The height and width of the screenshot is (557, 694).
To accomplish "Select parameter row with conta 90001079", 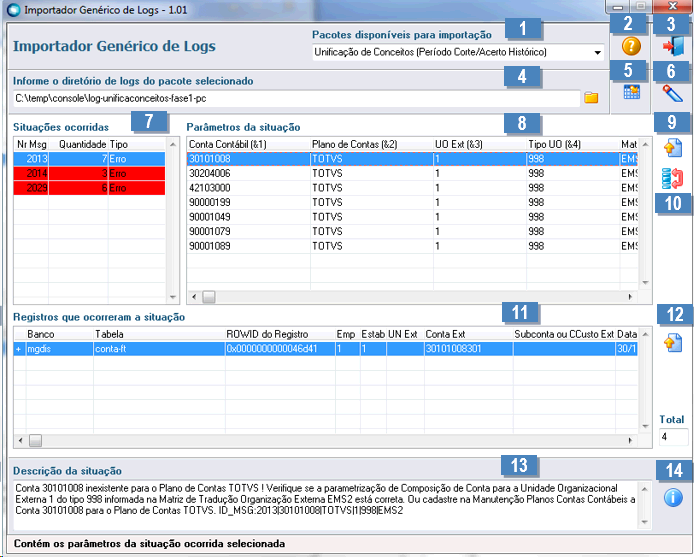I will 412,231.
